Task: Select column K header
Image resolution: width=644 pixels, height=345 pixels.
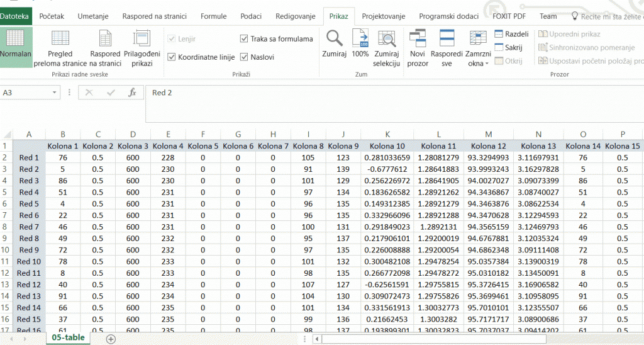Action: (387, 135)
